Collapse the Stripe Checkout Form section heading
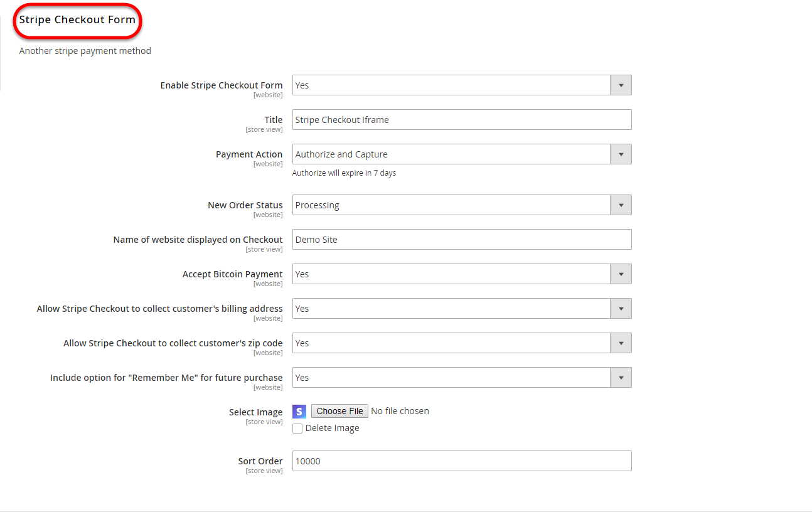The height and width of the screenshot is (512, 812). pyautogui.click(x=77, y=20)
